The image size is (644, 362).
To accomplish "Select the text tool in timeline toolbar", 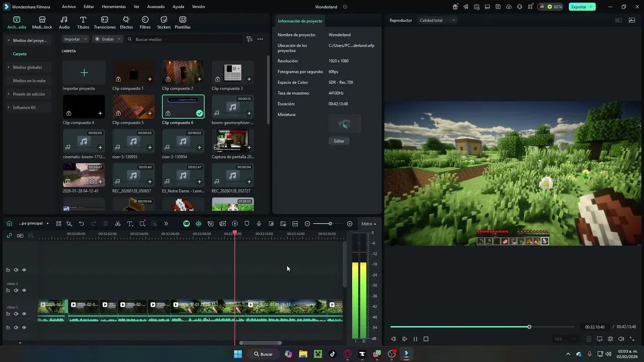I will (x=130, y=224).
